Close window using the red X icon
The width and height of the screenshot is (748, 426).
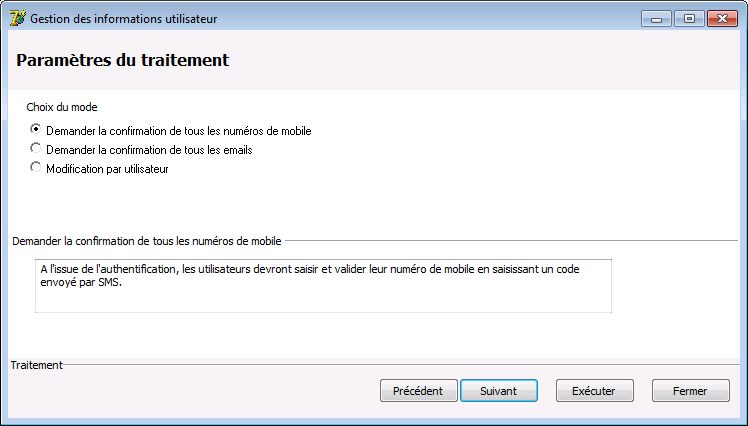(722, 19)
